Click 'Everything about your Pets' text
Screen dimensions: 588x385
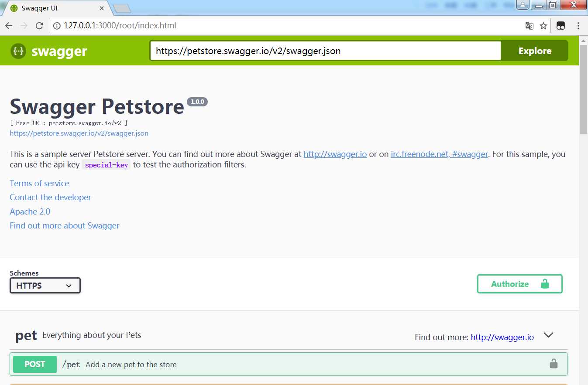[x=92, y=335]
